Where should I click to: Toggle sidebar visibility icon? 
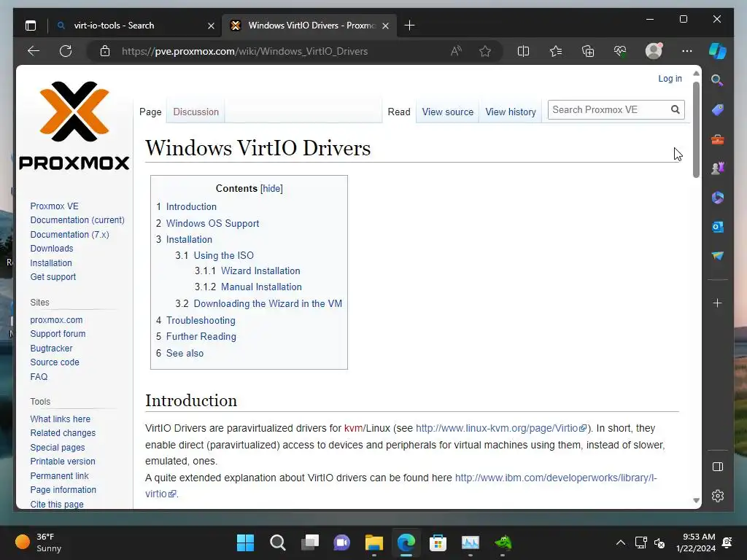tap(718, 467)
